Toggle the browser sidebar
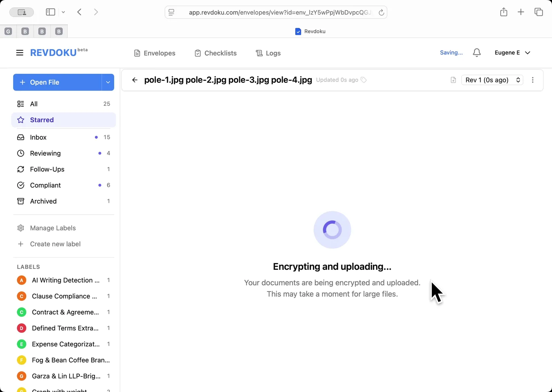The image size is (552, 392). 50,12
